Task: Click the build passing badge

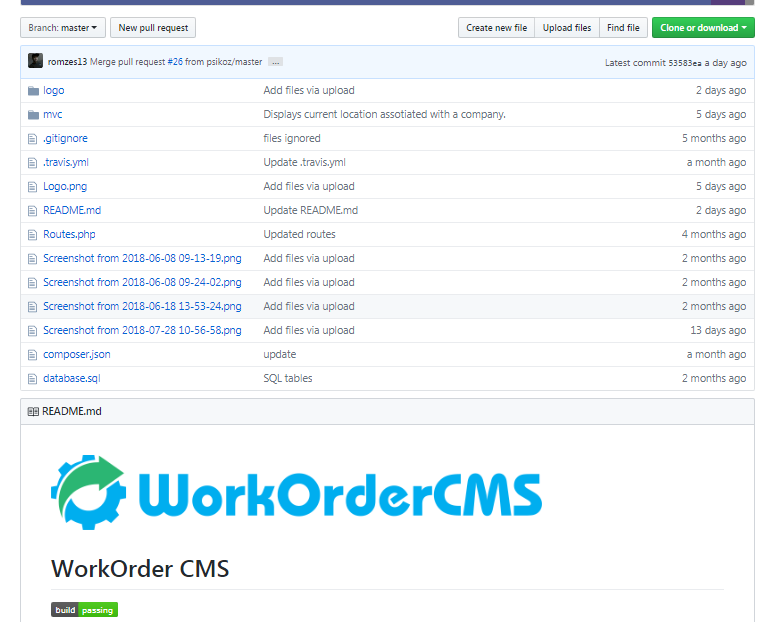Action: [84, 610]
